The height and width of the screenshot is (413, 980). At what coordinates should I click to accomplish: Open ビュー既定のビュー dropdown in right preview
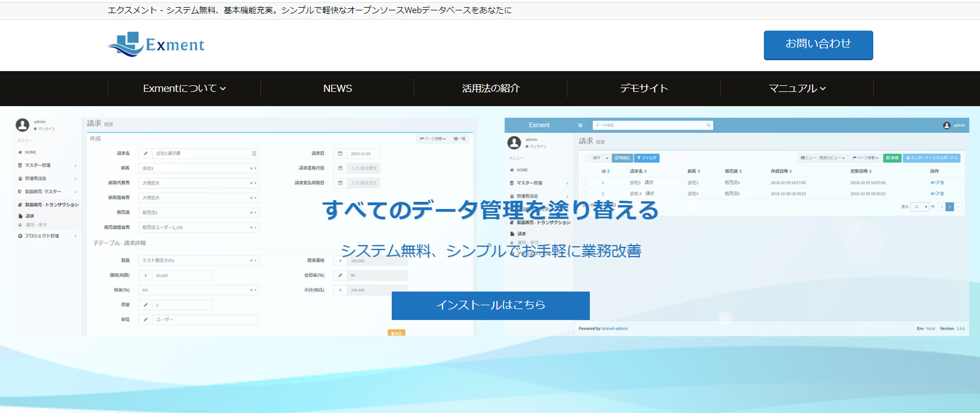[x=822, y=158]
